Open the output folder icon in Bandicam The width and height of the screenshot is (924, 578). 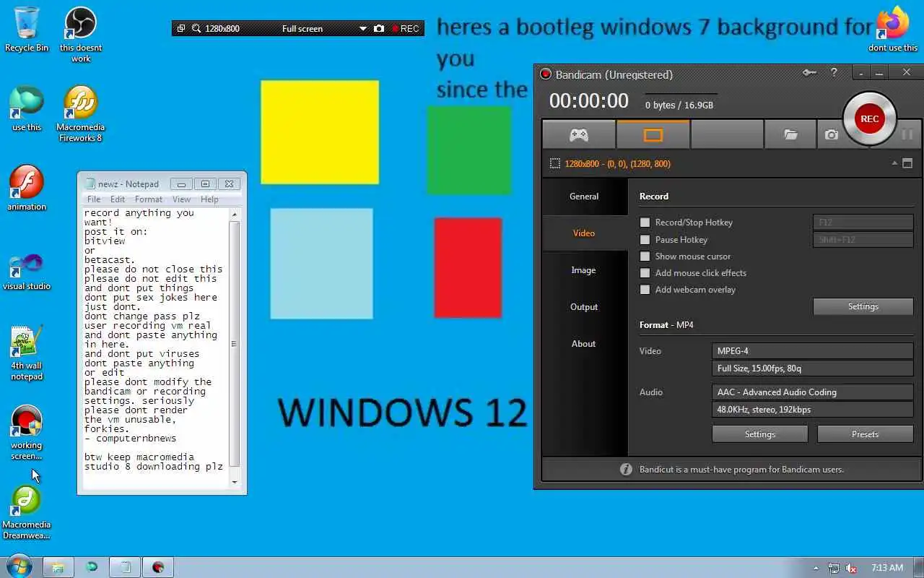click(x=790, y=134)
